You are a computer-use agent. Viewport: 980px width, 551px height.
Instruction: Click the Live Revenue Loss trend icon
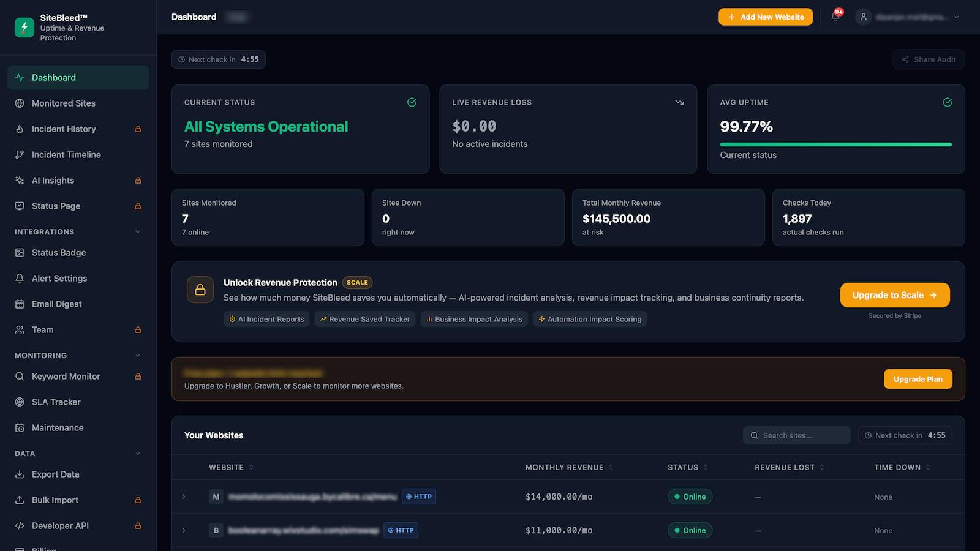[679, 102]
